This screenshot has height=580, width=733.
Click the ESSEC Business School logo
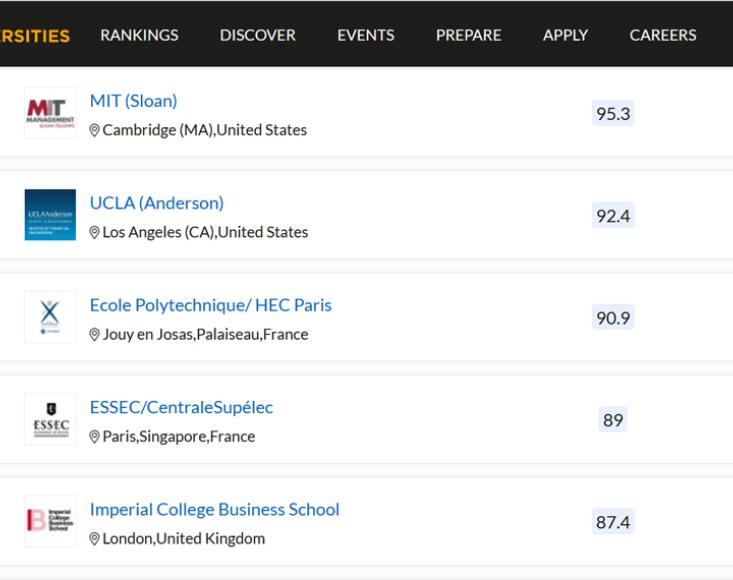[50, 419]
